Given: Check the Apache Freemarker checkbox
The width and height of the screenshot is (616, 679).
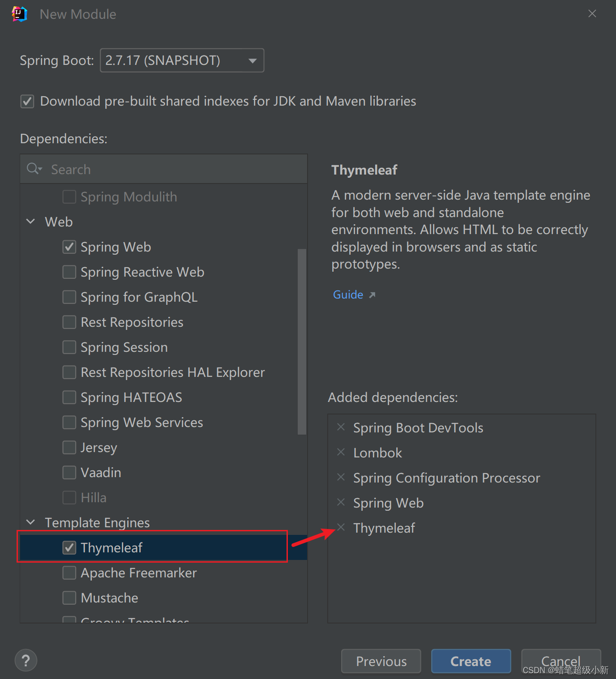Looking at the screenshot, I should (x=69, y=573).
